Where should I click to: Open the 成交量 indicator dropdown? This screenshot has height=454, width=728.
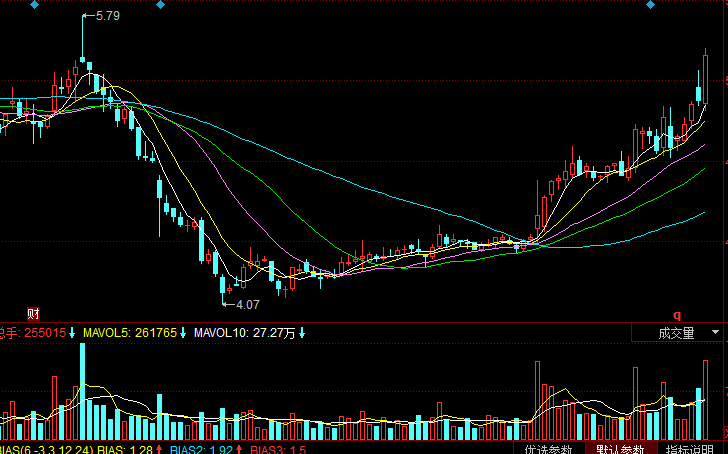click(677, 333)
